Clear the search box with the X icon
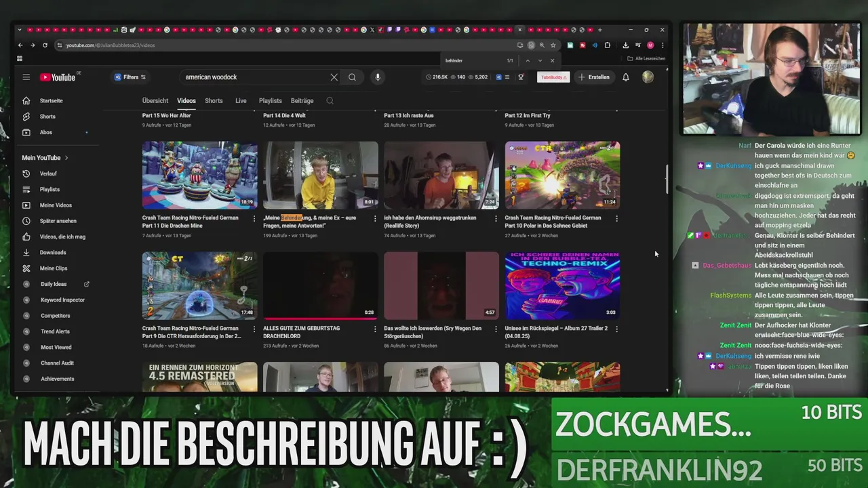This screenshot has height=488, width=868. (334, 77)
